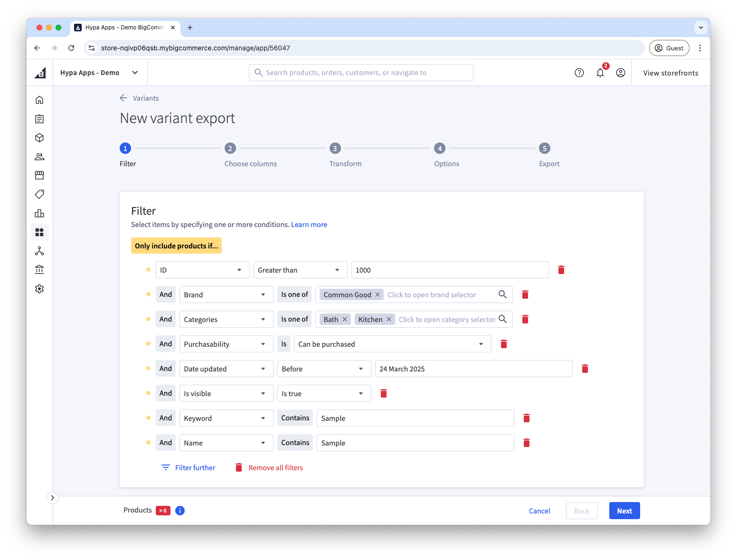The height and width of the screenshot is (560, 737).
Task: Open the Channel manager node icon
Action: coord(39,251)
